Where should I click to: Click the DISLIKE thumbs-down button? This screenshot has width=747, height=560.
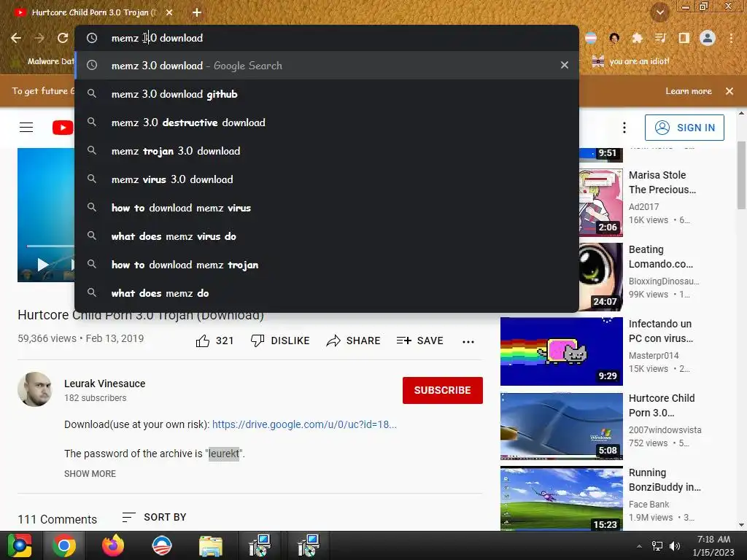(x=280, y=341)
